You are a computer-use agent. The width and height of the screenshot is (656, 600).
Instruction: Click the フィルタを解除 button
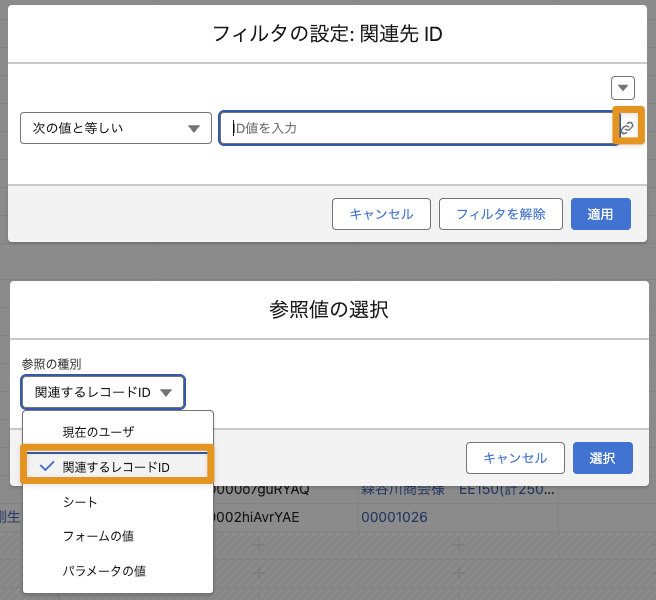click(x=500, y=214)
